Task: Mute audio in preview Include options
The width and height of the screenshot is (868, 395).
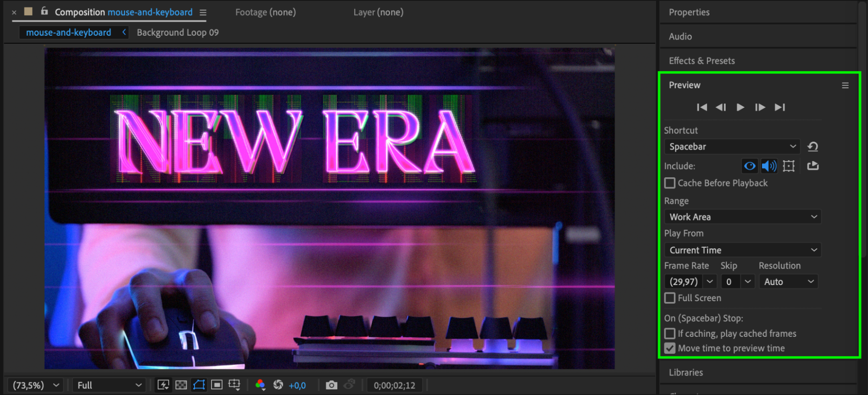Action: (x=769, y=166)
